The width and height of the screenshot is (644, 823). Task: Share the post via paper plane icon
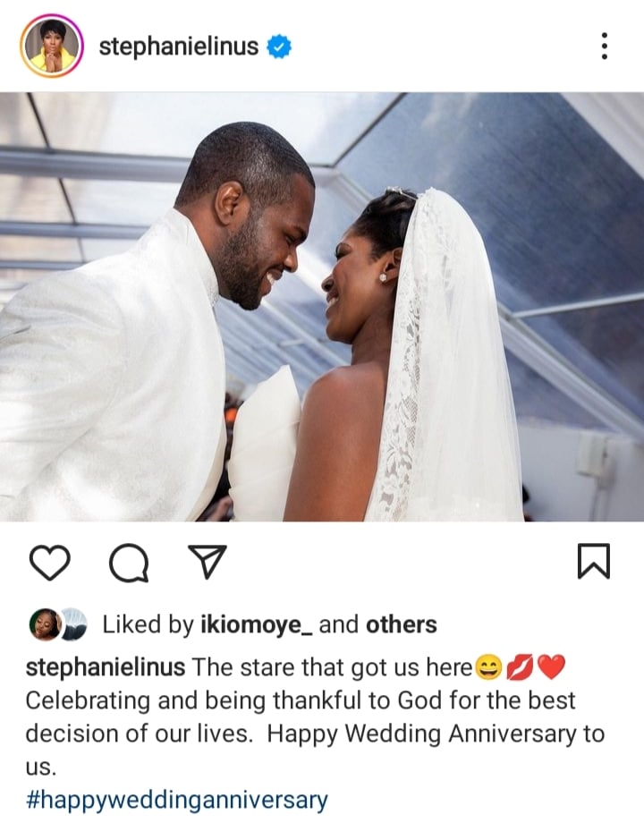(x=208, y=562)
